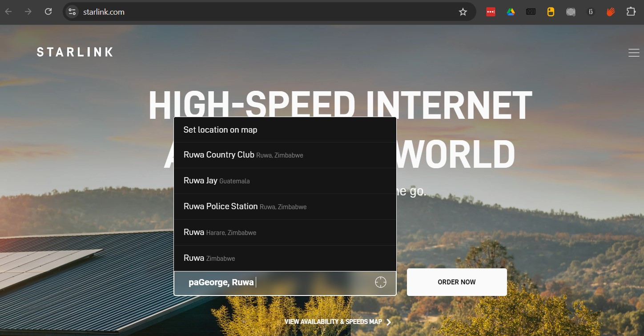644x336 pixels.
Task: Expand the View Availability chevron arrow
Action: click(x=388, y=321)
